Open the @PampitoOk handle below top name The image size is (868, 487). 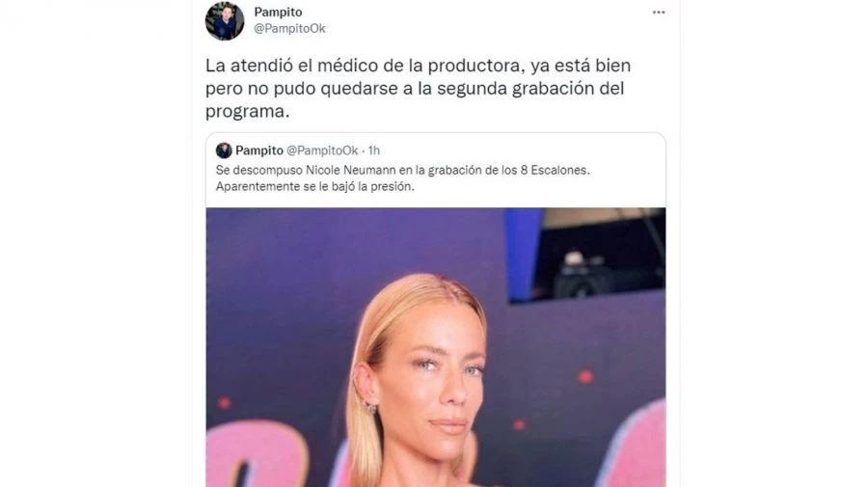tap(289, 28)
